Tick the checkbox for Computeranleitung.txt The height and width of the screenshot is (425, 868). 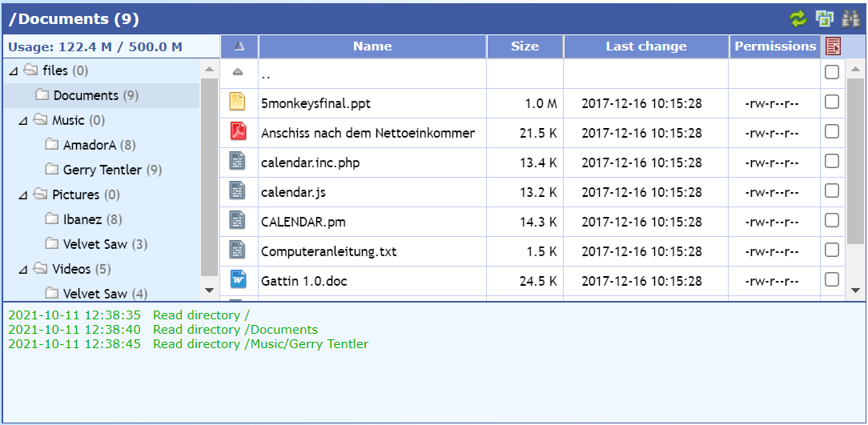(831, 251)
